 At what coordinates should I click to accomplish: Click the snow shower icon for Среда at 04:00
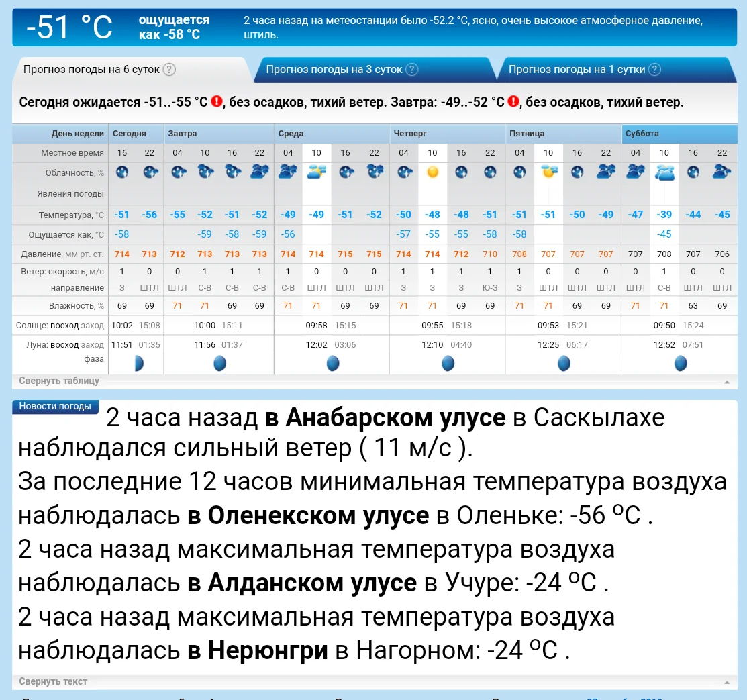[287, 172]
